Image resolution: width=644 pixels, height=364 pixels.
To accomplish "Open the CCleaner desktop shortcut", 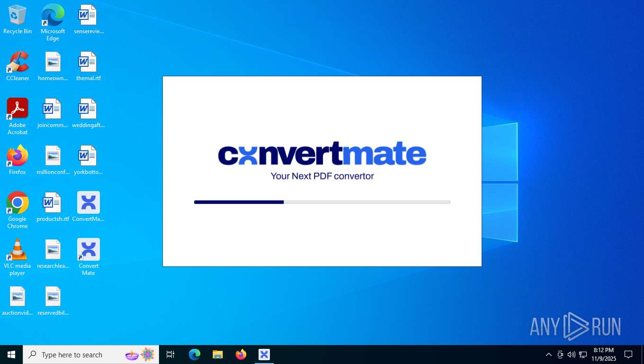I will (18, 67).
